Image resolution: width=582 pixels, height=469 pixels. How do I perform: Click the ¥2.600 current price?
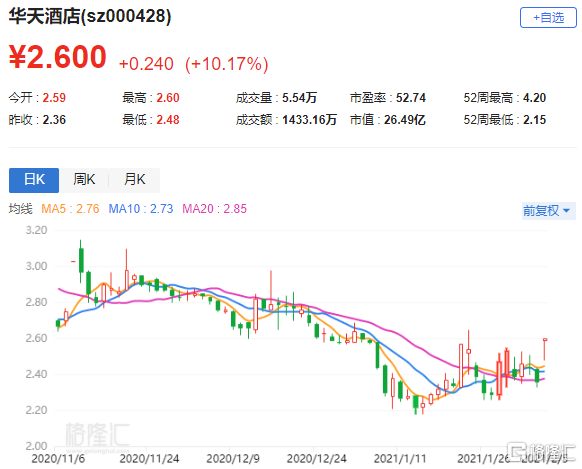[58, 57]
